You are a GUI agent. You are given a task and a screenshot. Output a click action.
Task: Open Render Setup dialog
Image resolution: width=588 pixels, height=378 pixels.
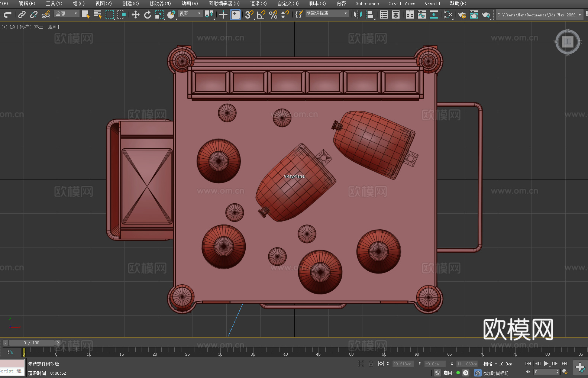click(462, 14)
